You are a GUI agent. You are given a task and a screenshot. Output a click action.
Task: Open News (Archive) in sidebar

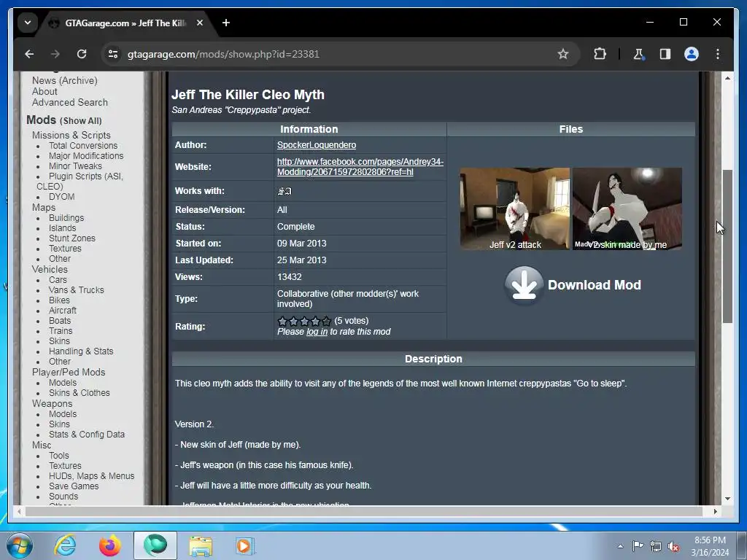65,80
